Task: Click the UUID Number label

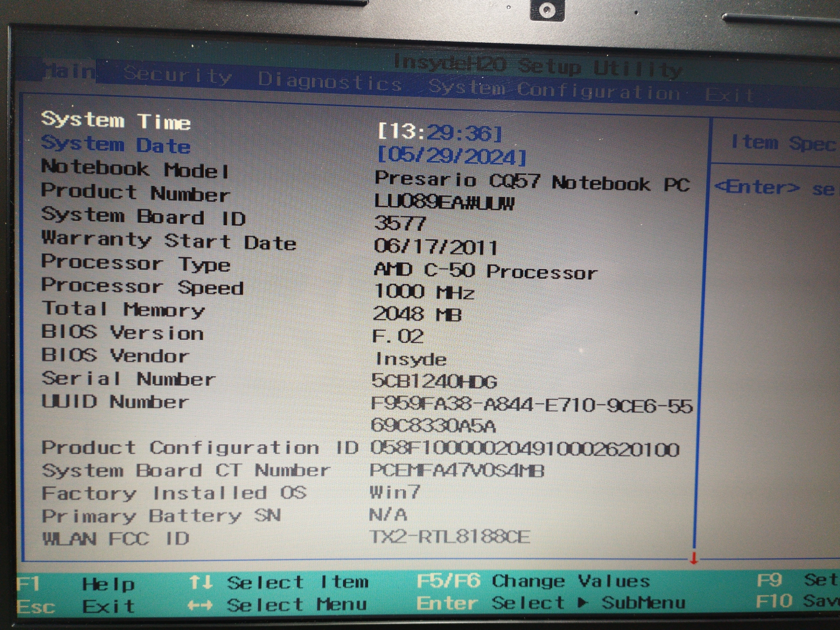Action: [x=115, y=402]
